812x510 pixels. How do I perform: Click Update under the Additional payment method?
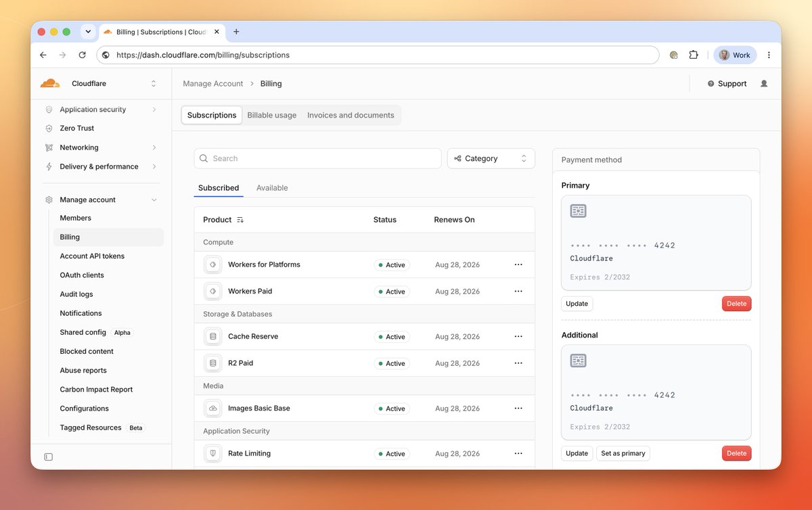click(577, 453)
